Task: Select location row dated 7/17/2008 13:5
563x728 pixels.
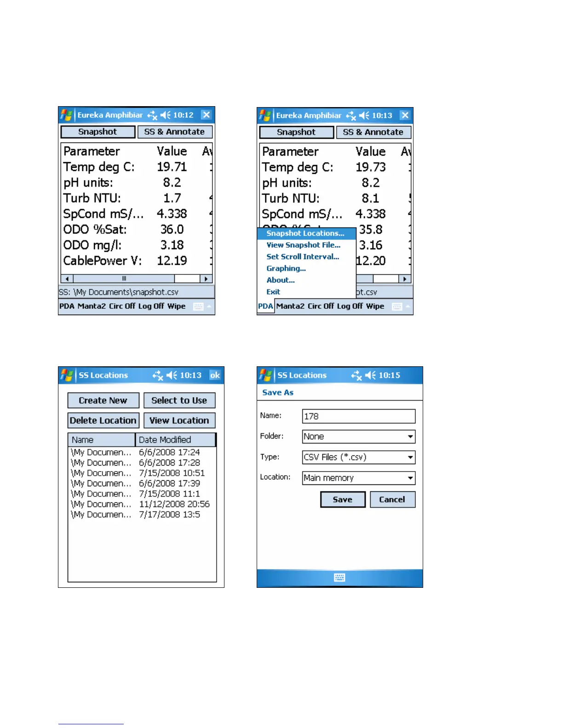Action: pos(142,515)
